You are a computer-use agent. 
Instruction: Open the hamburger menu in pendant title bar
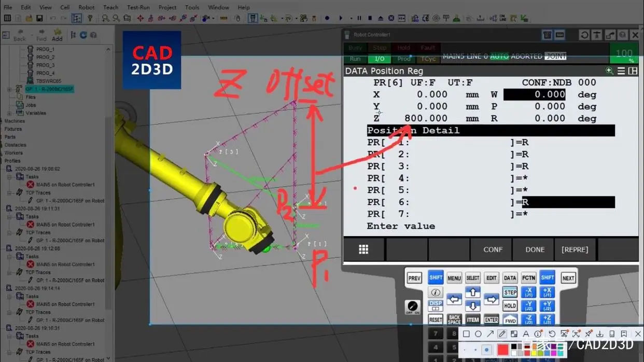click(x=621, y=71)
